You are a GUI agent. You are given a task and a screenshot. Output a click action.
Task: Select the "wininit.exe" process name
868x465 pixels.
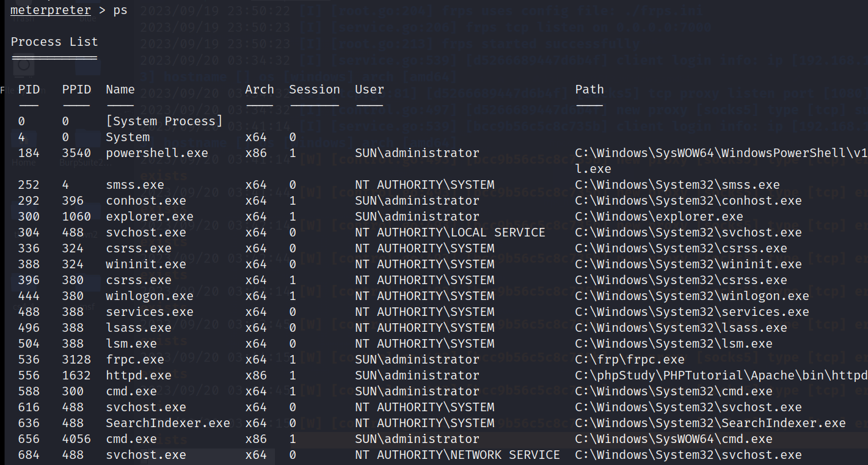146,264
